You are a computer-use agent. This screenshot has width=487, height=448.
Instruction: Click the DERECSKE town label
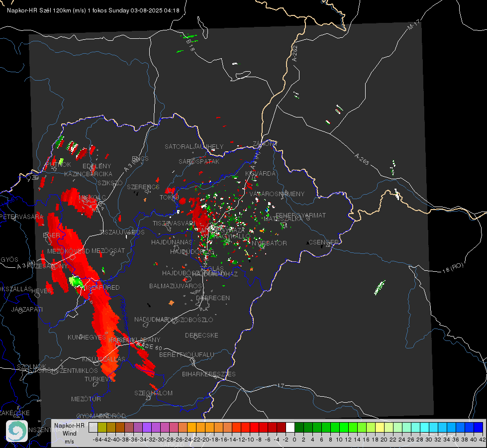coord(201,335)
